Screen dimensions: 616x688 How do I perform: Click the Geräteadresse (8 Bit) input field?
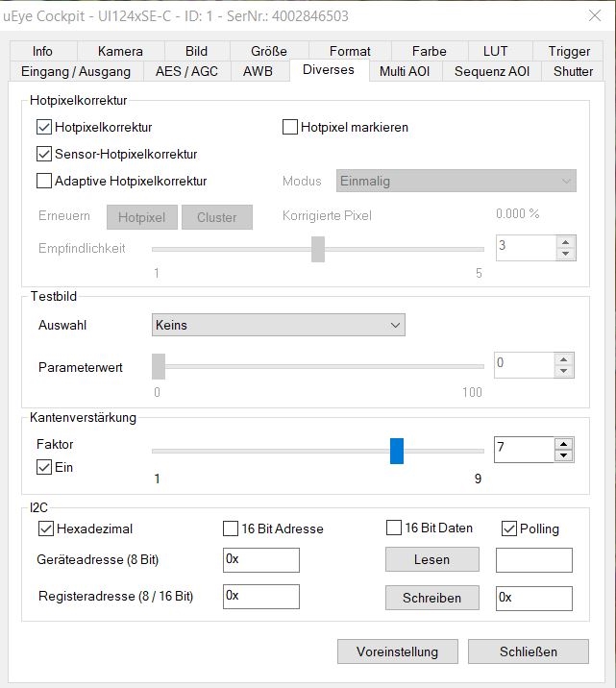point(261,559)
